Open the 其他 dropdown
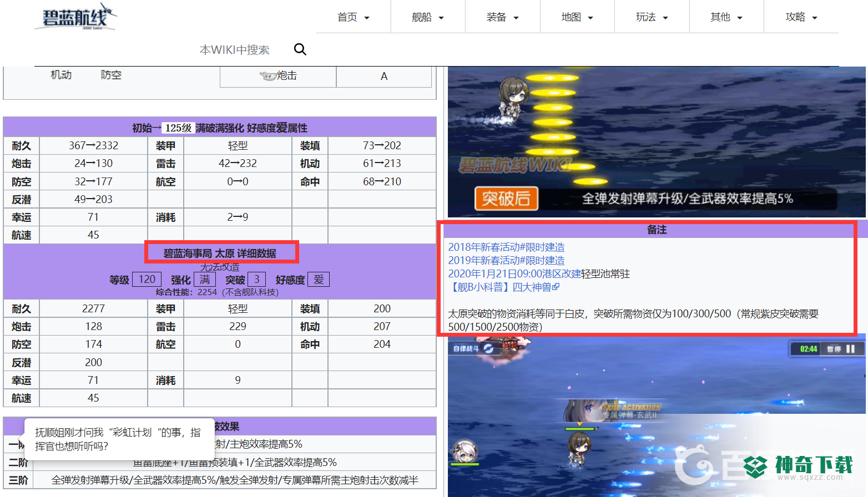Screen dimensions: 868x497 pyautogui.click(x=726, y=17)
